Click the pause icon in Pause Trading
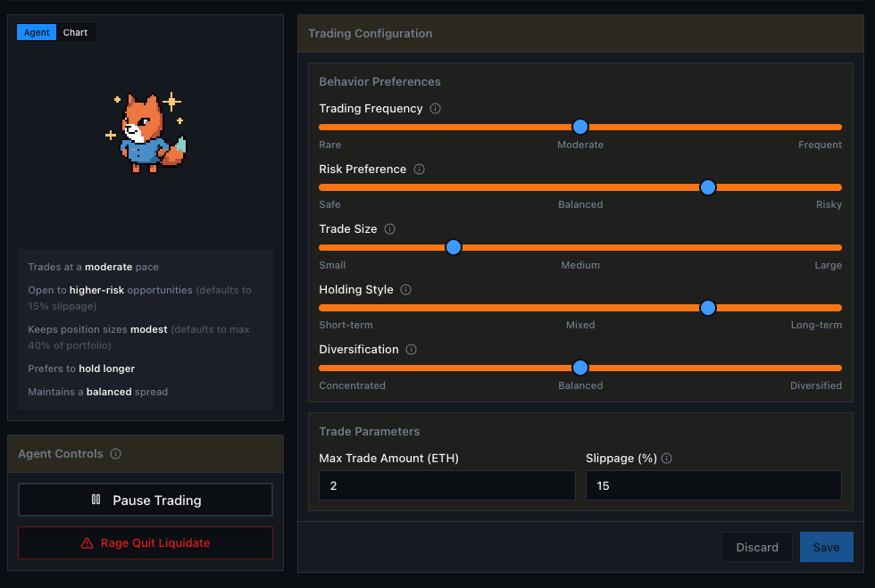Viewport: 875px width, 588px height. (x=96, y=500)
